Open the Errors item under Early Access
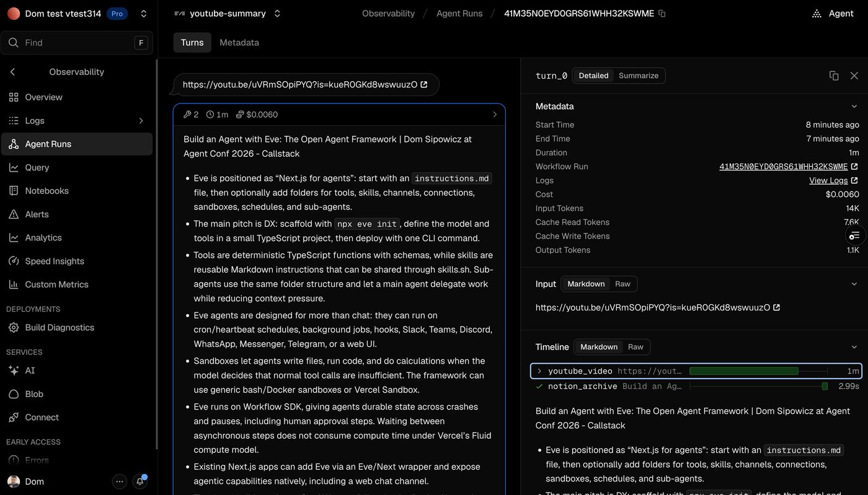 pos(77,460)
